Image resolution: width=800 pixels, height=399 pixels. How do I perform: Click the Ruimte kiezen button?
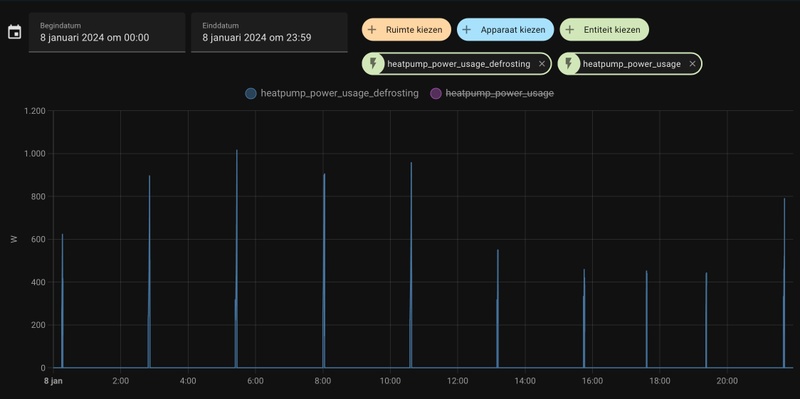coord(407,30)
